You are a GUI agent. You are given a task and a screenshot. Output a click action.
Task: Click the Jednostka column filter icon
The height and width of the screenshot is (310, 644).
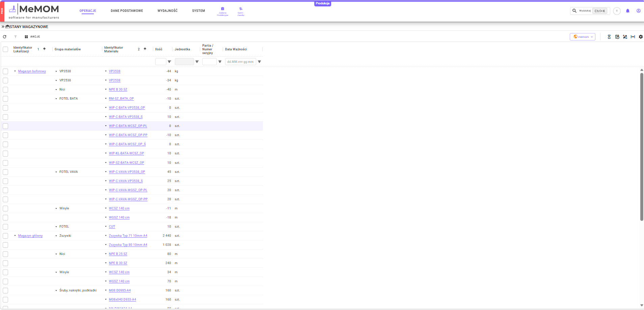(197, 62)
